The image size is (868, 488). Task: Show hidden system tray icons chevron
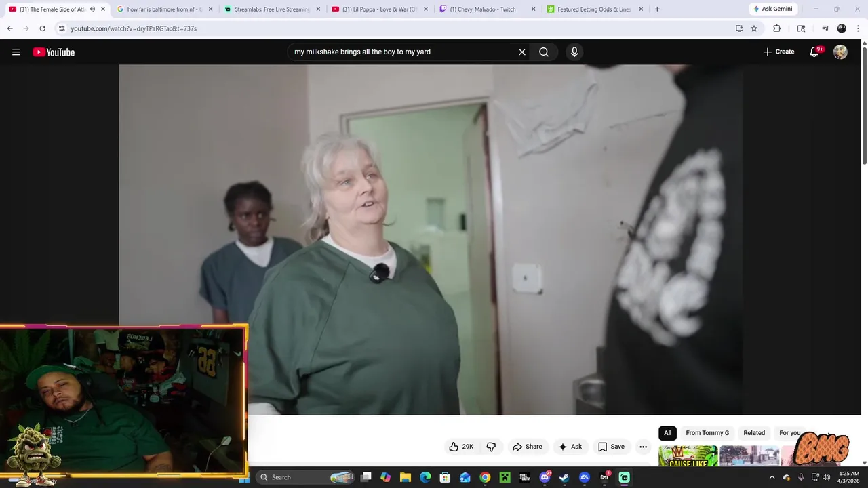772,477
